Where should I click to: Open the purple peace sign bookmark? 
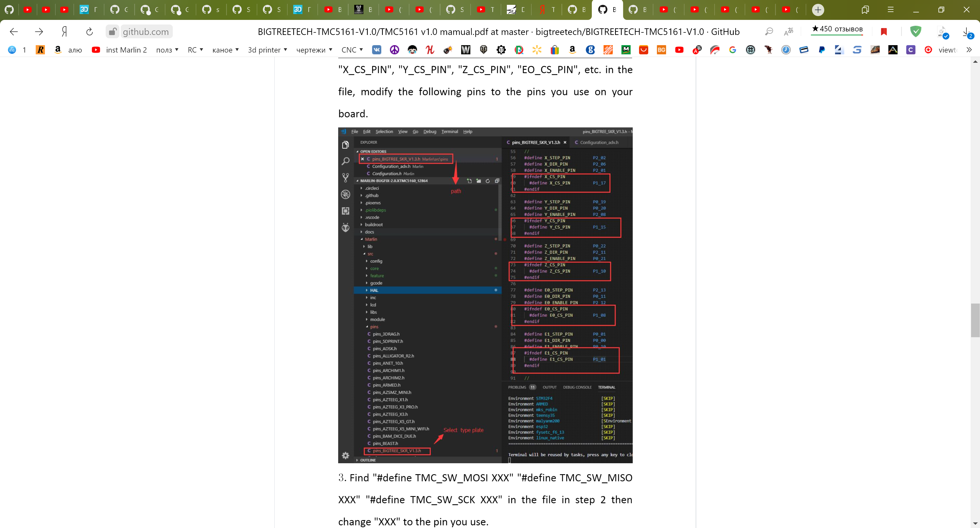pos(395,50)
